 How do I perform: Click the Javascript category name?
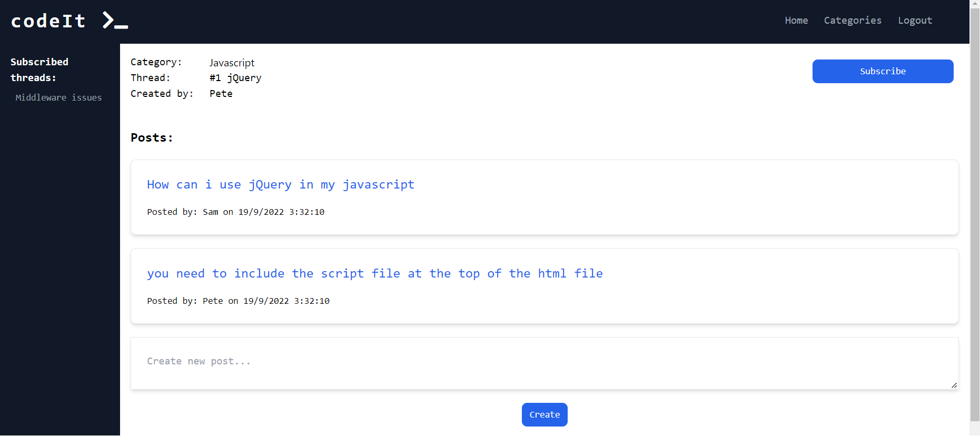coord(232,63)
